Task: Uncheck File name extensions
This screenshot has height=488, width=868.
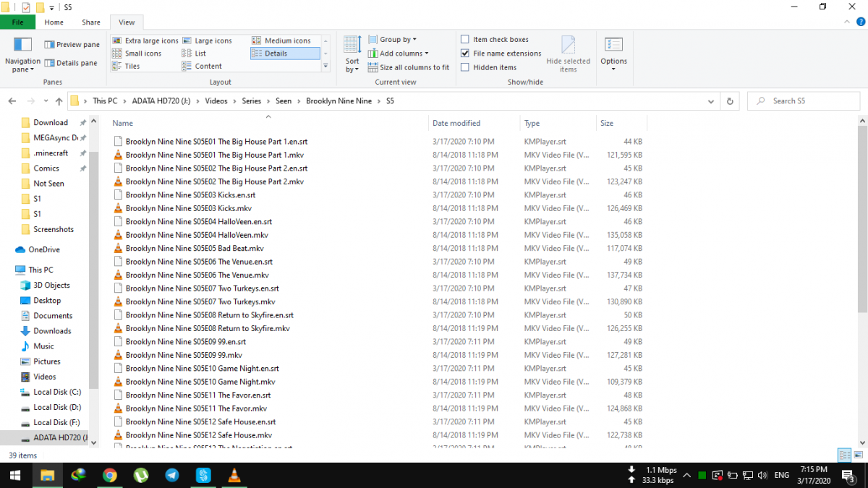Action: pyautogui.click(x=465, y=53)
